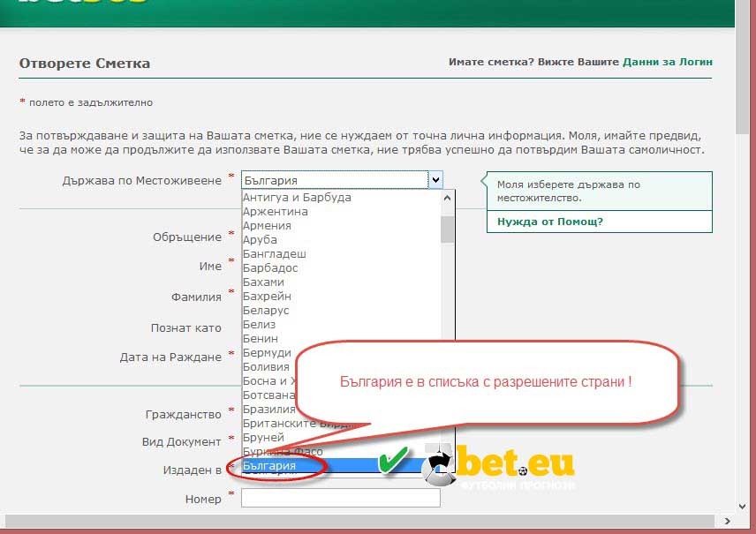Select Бенин in the country list
This screenshot has width=756, height=534.
coord(261,338)
